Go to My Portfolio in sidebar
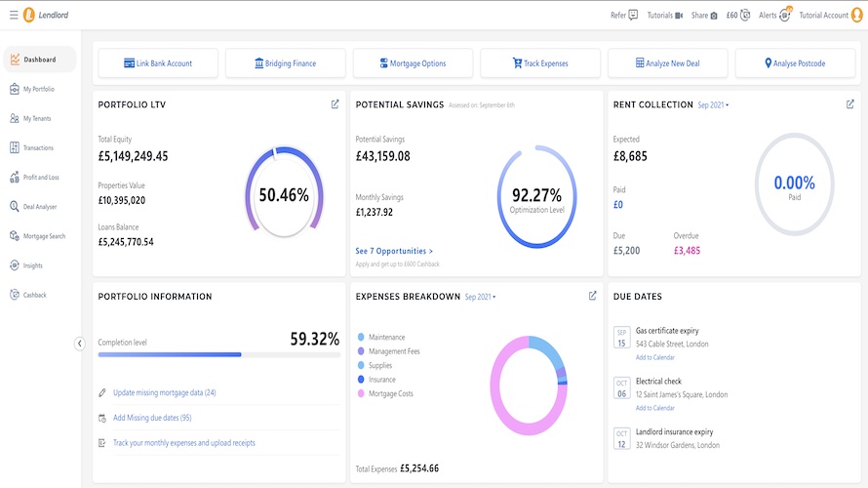868x488 pixels. coord(39,89)
